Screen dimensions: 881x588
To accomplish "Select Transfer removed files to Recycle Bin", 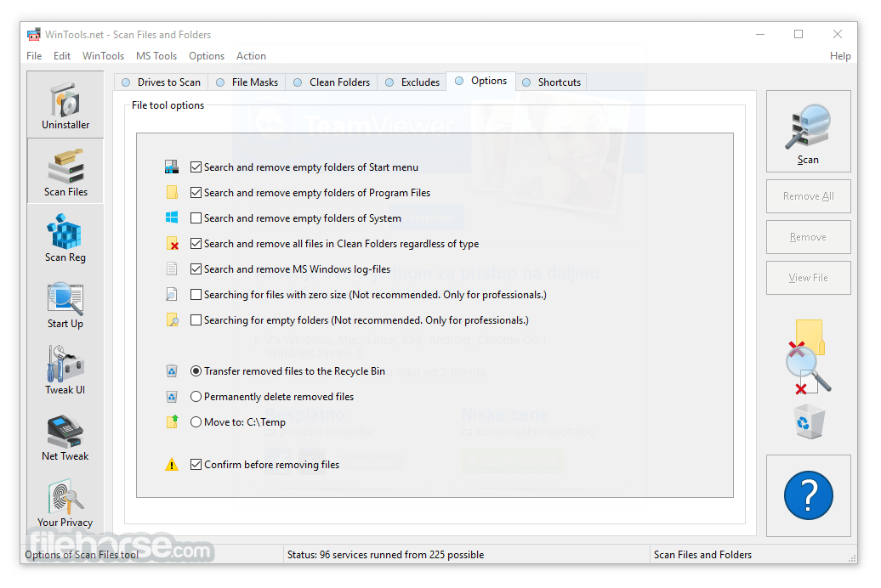I will pyautogui.click(x=196, y=371).
